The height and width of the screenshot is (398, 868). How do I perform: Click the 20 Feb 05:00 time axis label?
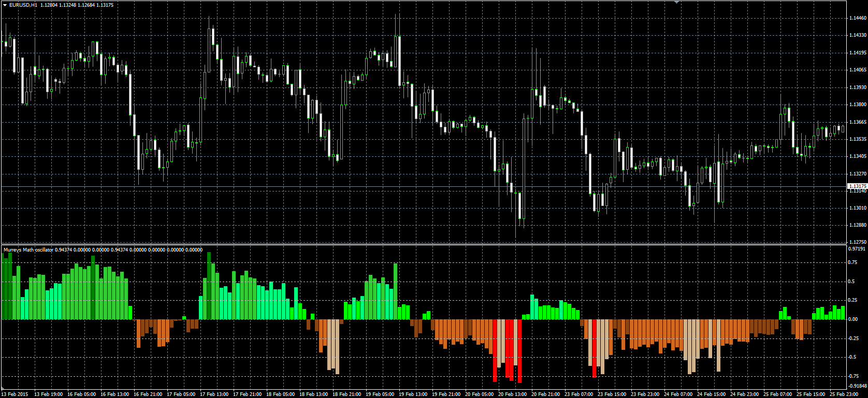(x=479, y=394)
